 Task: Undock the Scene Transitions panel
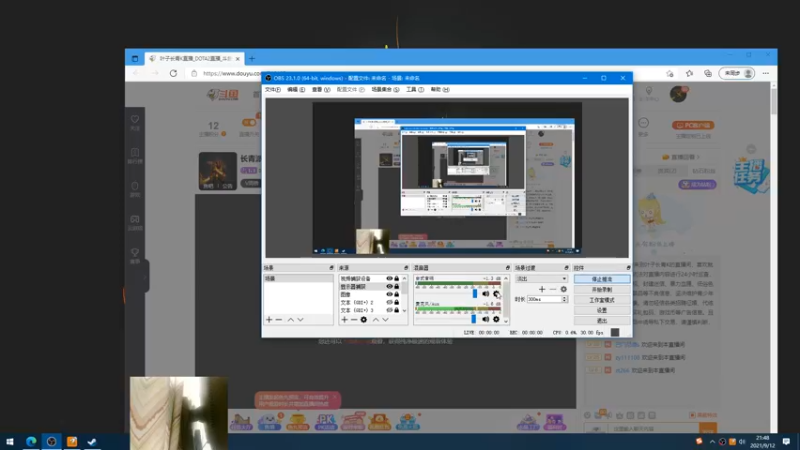click(566, 268)
